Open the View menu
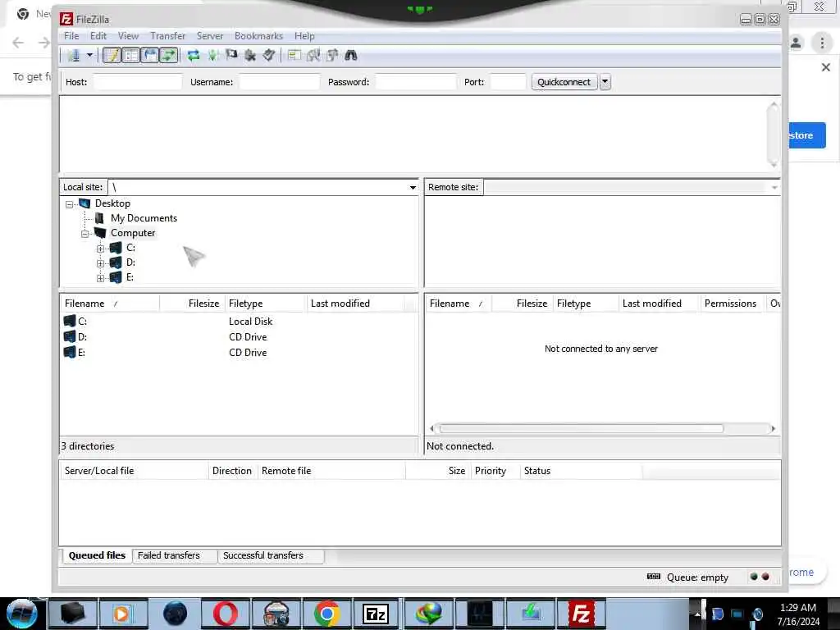 click(x=129, y=36)
